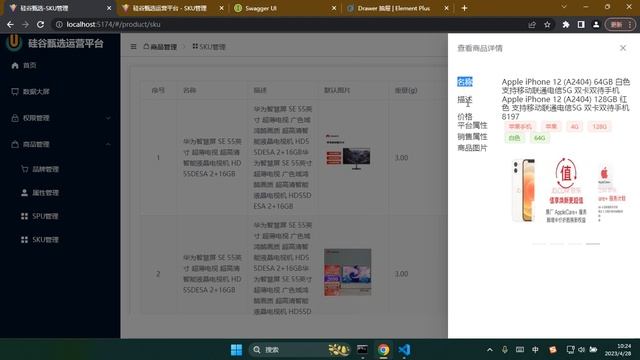Open Chrome from the taskbar
The width and height of the screenshot is (640, 360).
[x=383, y=350]
